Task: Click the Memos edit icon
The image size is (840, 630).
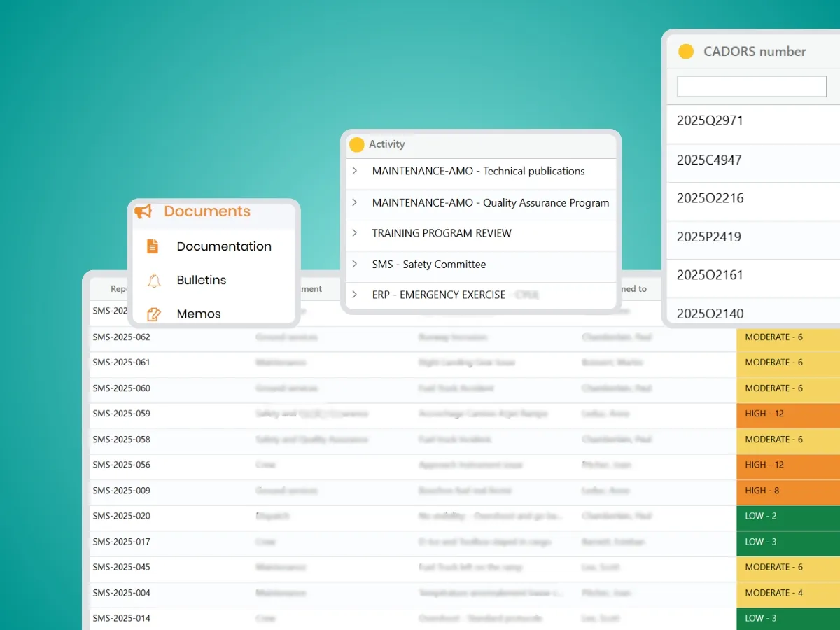Action: pyautogui.click(x=154, y=314)
